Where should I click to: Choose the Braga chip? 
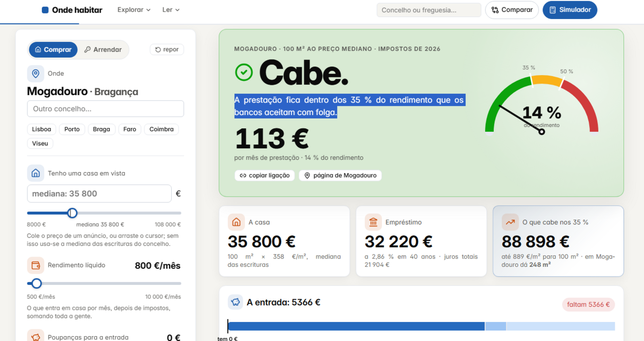click(101, 129)
